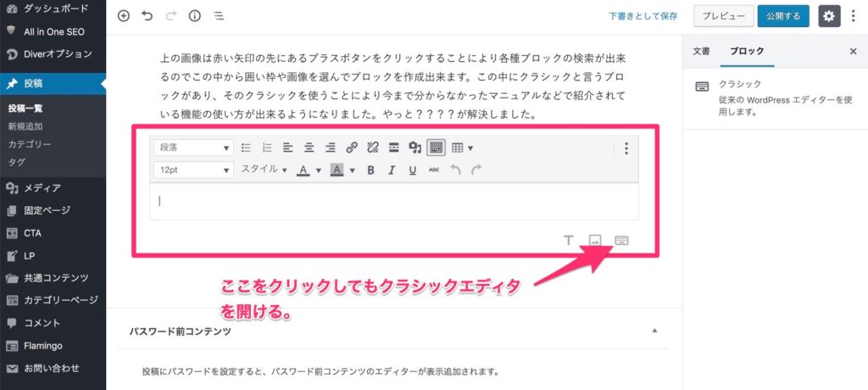Toggle the settings gear sidebar
Image resolution: width=868 pixels, height=390 pixels.
coord(829,16)
